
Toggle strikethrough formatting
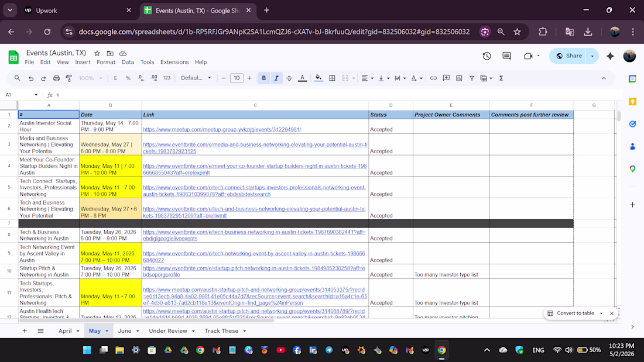pos(289,78)
